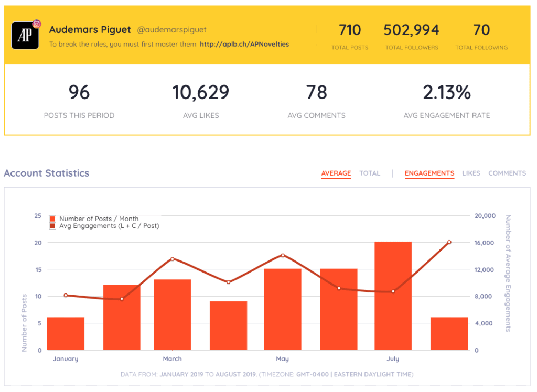Click the May engagement line point
This screenshot has width=537, height=392.
pos(283,255)
